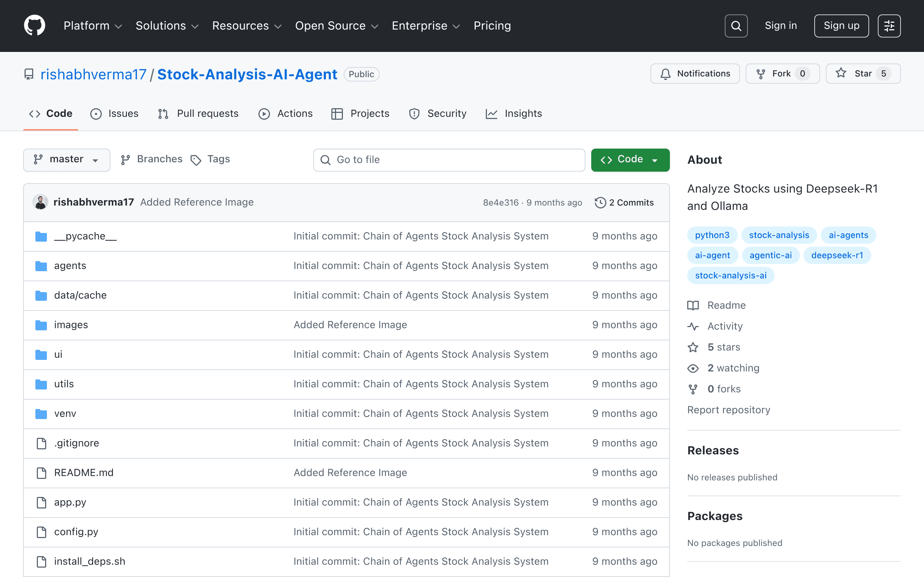Click the eye icon next to 2 watching
Screen dimensions: 924x577
[693, 368]
